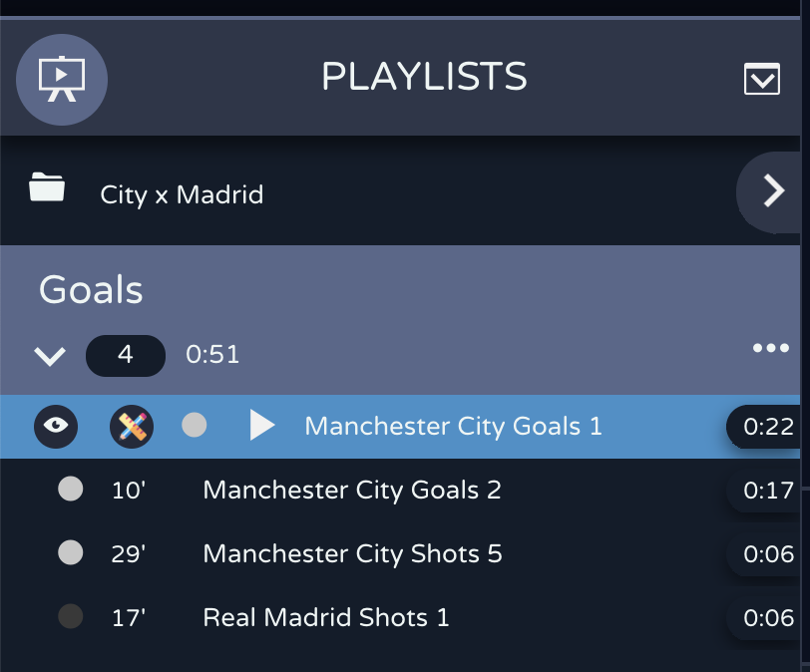Click the City x Madrid folder icon
Image resolution: width=810 pixels, height=672 pixels.
(47, 186)
